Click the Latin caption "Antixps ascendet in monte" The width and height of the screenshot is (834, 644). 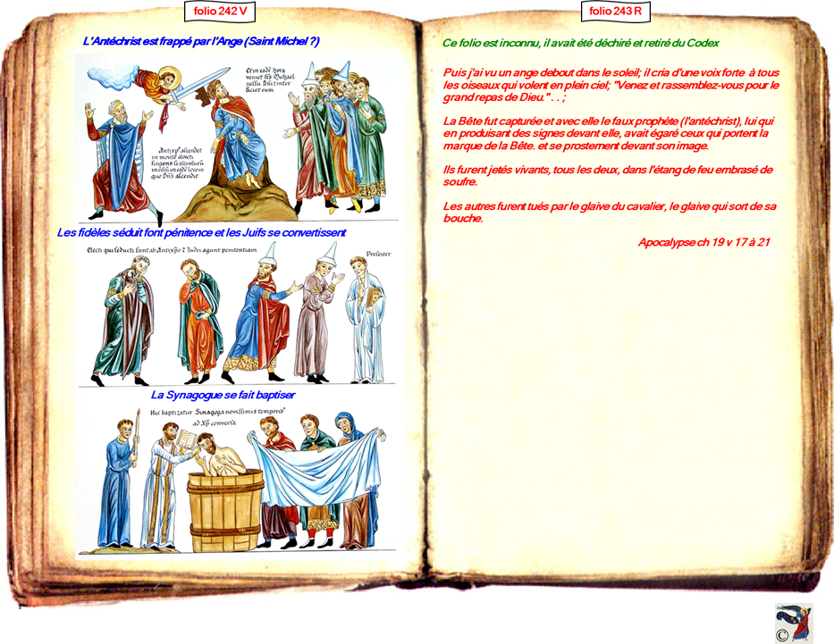pos(177,163)
